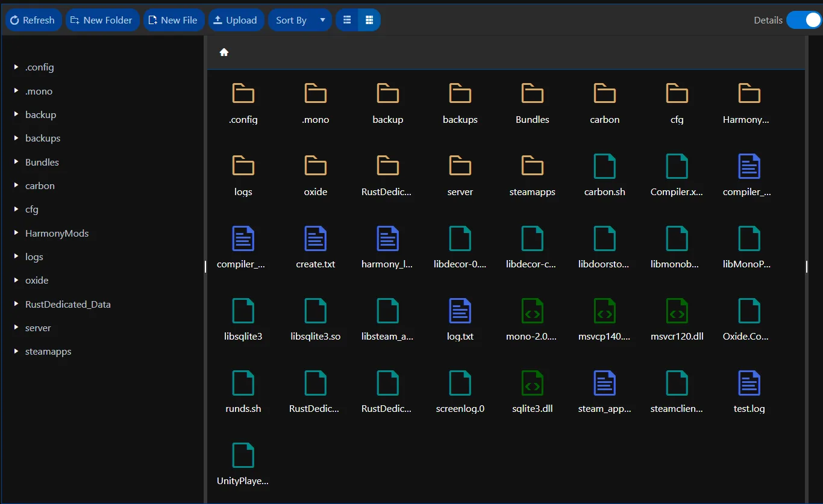The height and width of the screenshot is (504, 823).
Task: Expand the .mono tree node
Action: 16,91
